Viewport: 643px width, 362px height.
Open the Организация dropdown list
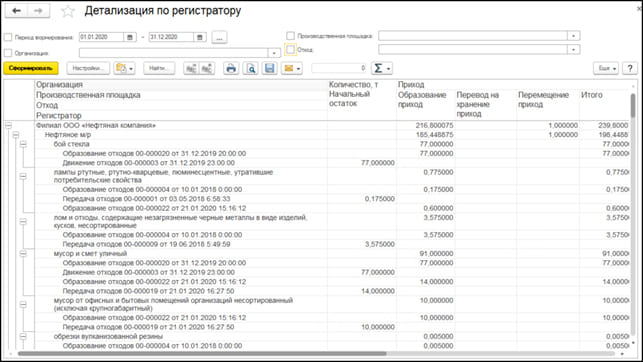click(274, 53)
